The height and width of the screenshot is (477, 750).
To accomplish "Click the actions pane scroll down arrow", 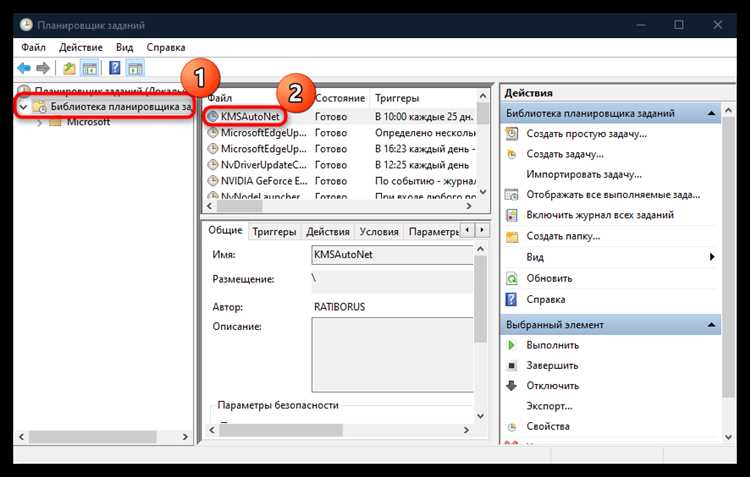I will (728, 436).
